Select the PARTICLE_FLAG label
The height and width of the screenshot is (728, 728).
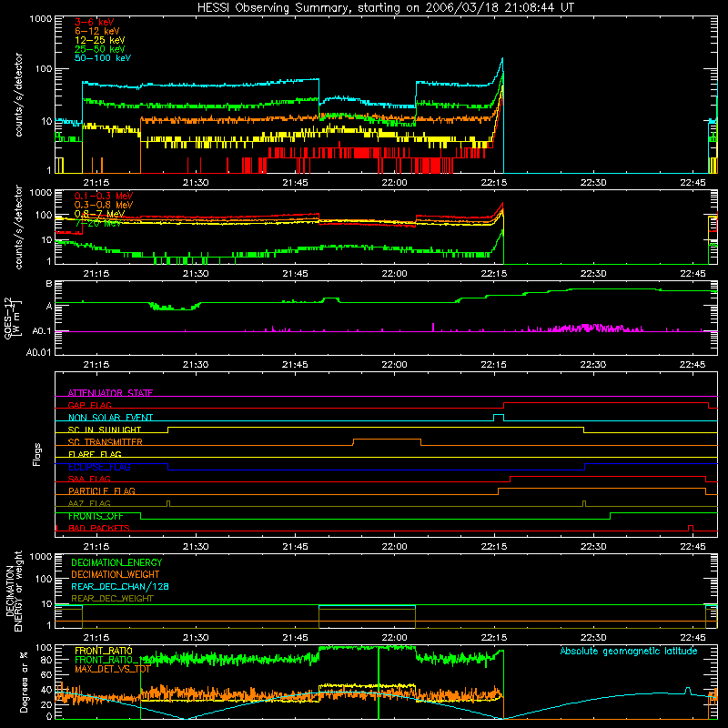(x=102, y=490)
